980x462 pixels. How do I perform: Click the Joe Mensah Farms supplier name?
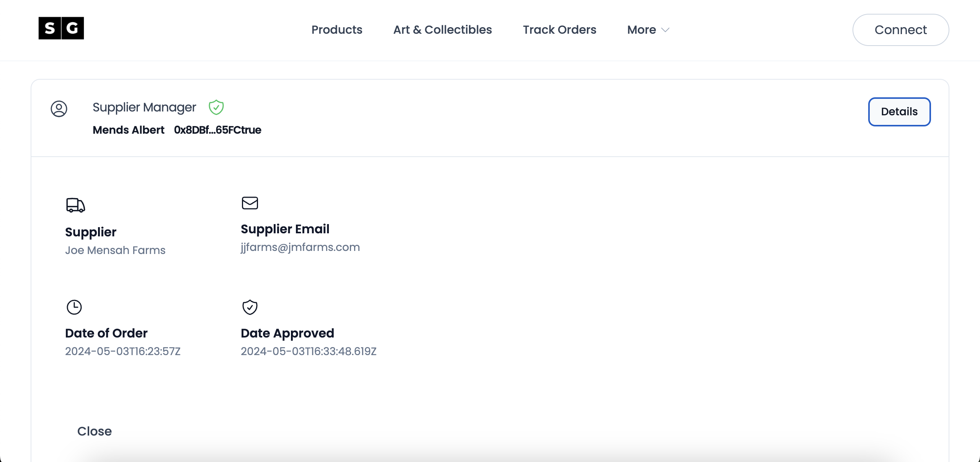coord(115,250)
